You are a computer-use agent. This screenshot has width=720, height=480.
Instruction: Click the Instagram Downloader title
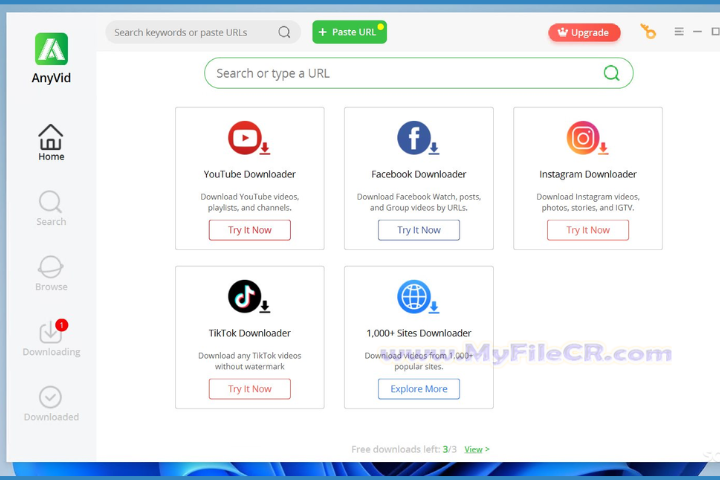588,175
